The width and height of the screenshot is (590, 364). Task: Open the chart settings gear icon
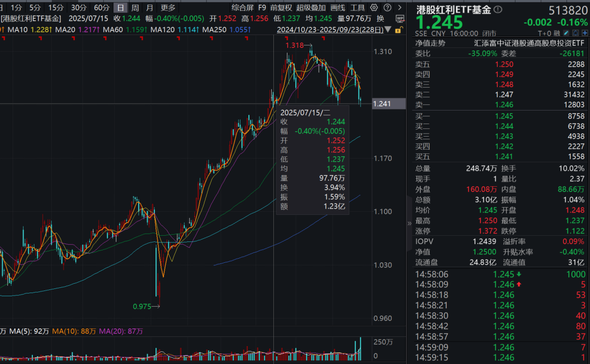click(374, 8)
